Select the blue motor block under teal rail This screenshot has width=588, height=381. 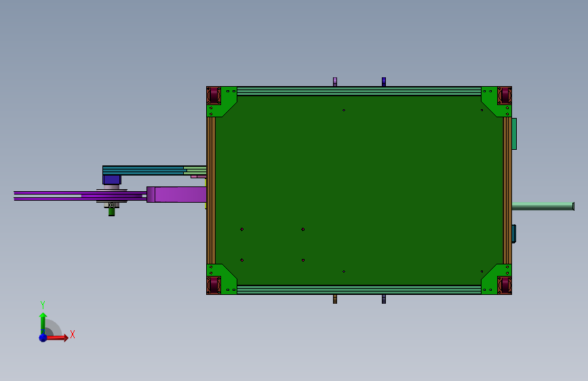click(112, 180)
